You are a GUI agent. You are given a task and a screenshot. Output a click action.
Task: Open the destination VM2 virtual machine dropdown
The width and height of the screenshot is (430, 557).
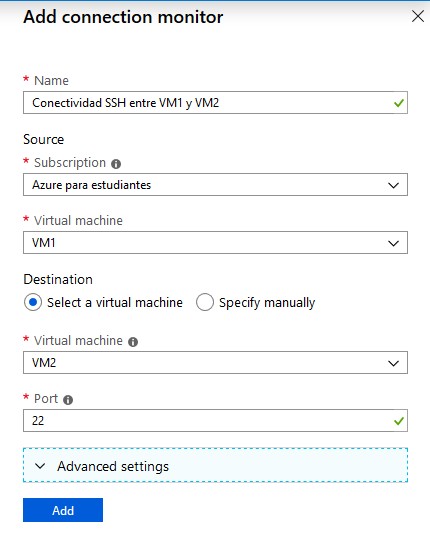215,363
